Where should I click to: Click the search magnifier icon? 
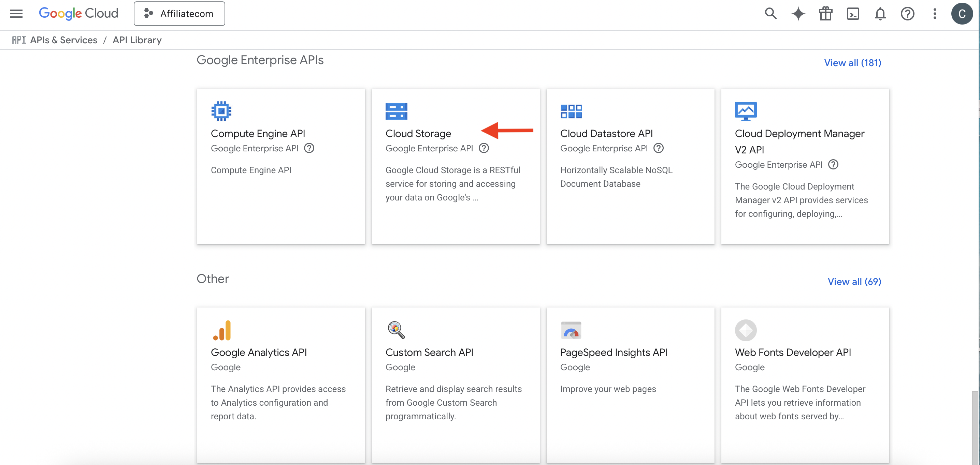pyautogui.click(x=770, y=14)
